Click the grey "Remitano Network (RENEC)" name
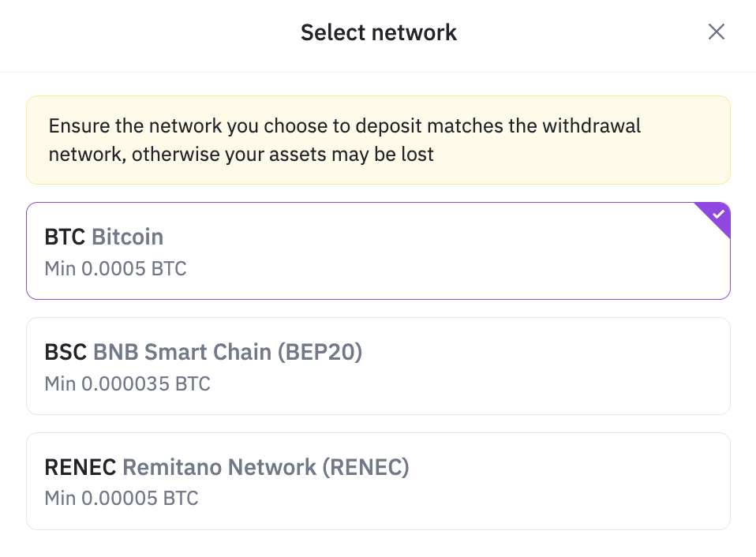The height and width of the screenshot is (557, 756). tap(266, 467)
